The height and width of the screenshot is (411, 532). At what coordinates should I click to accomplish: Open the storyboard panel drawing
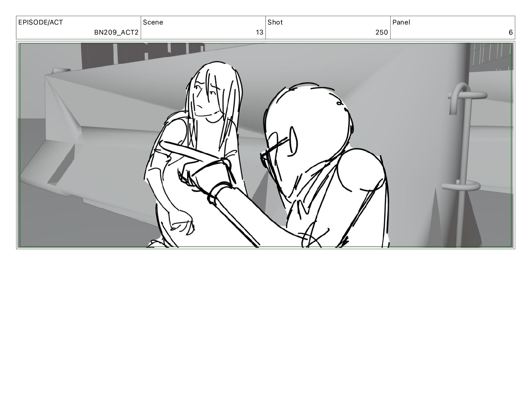click(x=266, y=145)
